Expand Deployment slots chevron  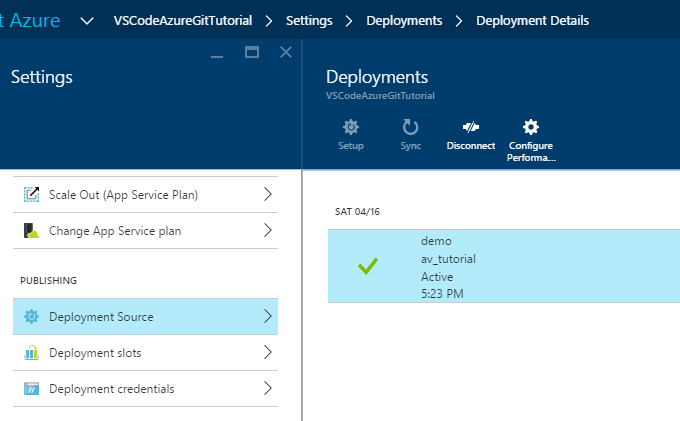click(268, 352)
